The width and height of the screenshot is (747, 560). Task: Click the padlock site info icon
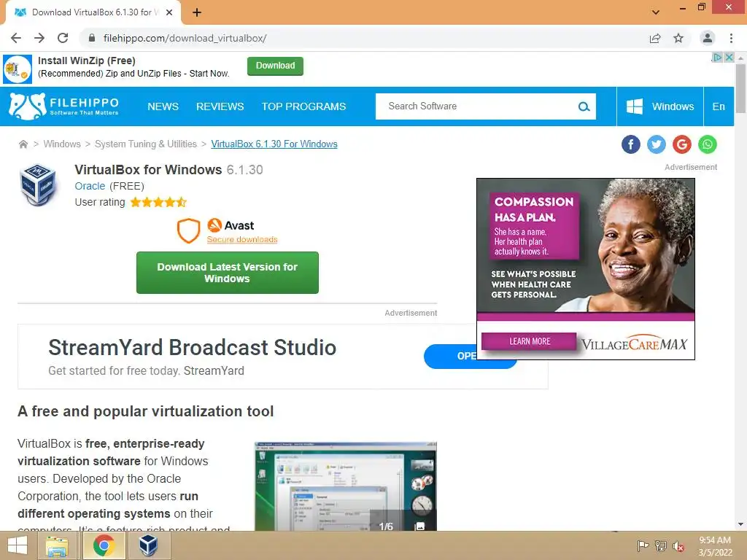pos(92,38)
